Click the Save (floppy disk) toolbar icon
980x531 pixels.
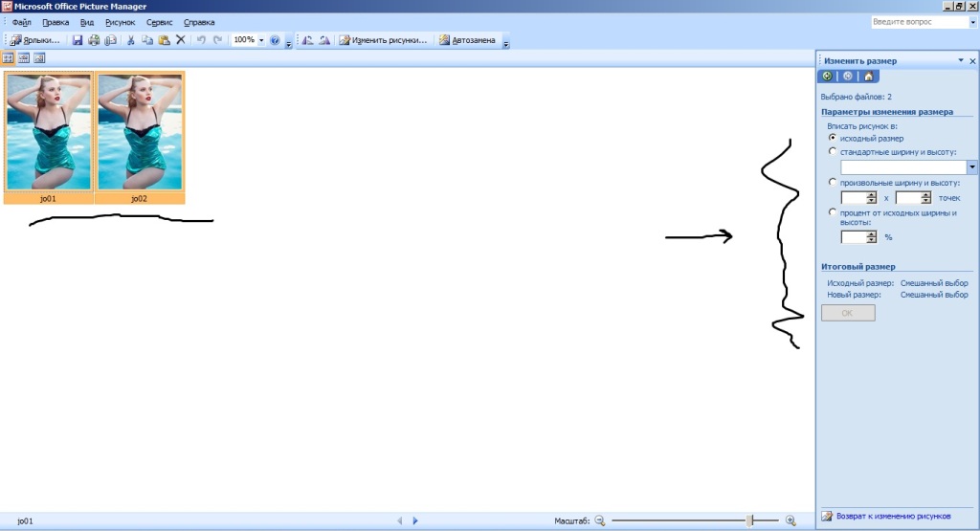[x=78, y=40]
